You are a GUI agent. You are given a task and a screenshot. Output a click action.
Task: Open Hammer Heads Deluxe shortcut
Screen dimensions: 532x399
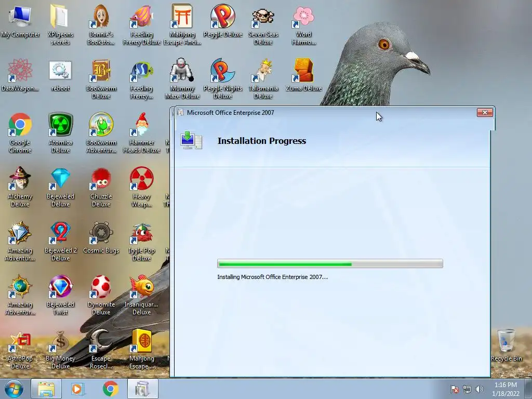point(141,133)
